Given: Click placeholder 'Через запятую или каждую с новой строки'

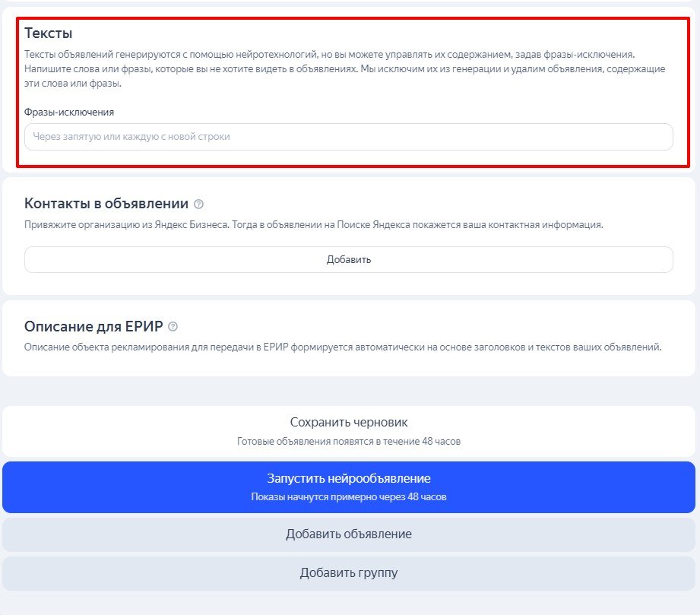Looking at the screenshot, I should pyautogui.click(x=131, y=137).
